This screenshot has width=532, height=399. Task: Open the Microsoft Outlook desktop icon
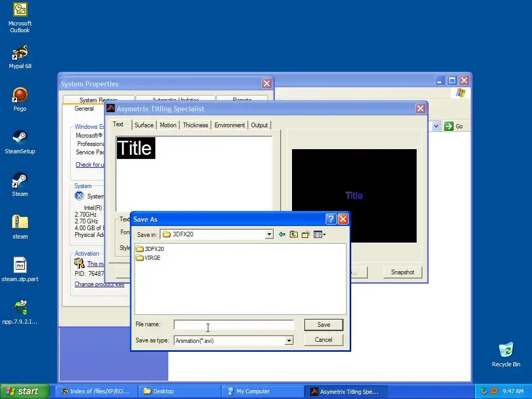20,18
